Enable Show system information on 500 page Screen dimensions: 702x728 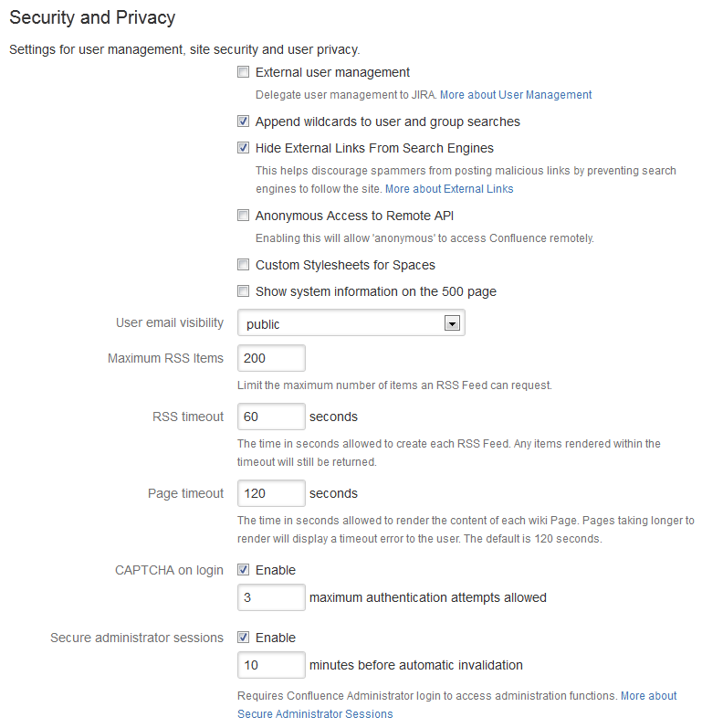pyautogui.click(x=243, y=291)
